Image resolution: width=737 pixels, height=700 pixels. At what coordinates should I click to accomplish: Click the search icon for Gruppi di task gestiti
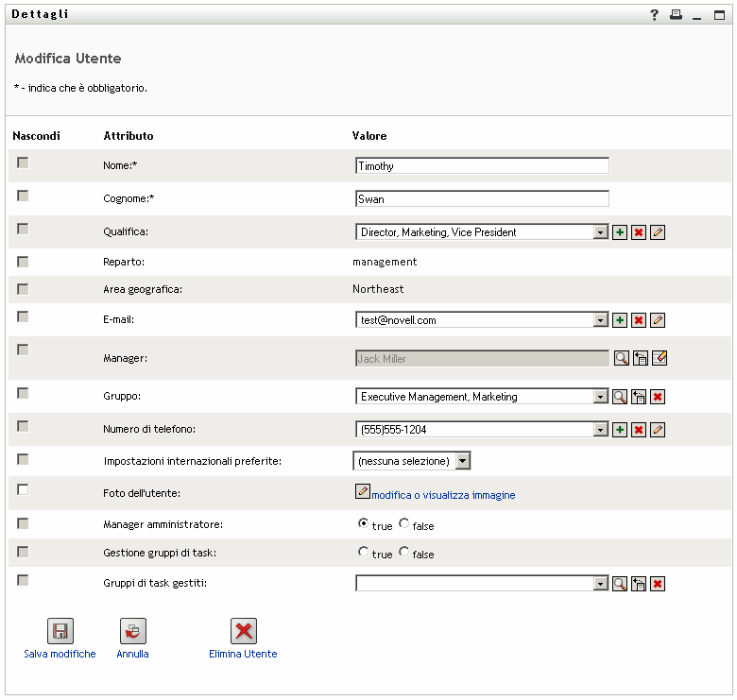[620, 584]
